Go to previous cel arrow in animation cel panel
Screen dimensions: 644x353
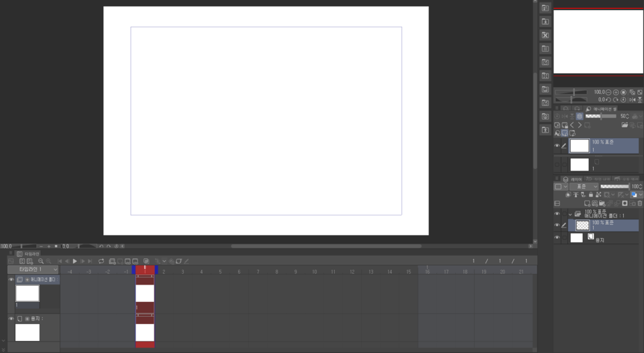click(x=572, y=125)
